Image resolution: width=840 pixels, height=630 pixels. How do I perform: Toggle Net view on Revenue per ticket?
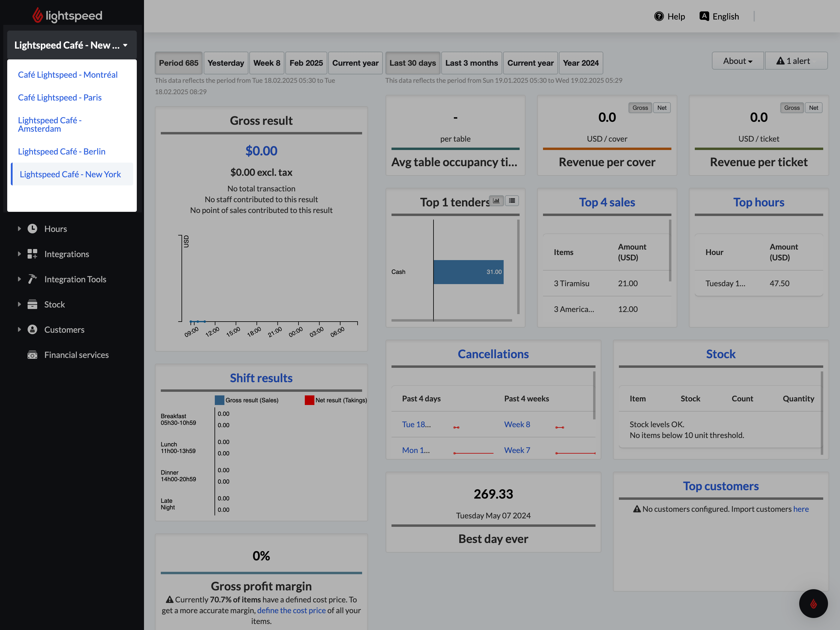(814, 107)
